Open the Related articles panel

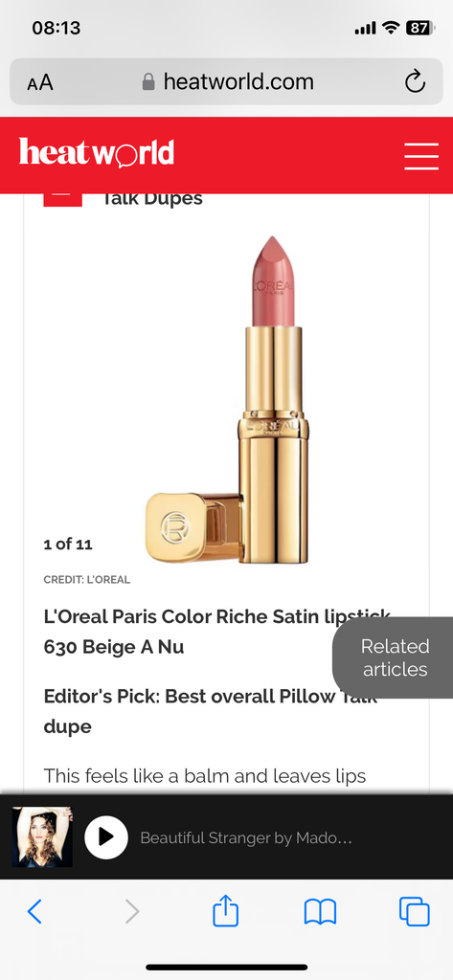click(395, 657)
